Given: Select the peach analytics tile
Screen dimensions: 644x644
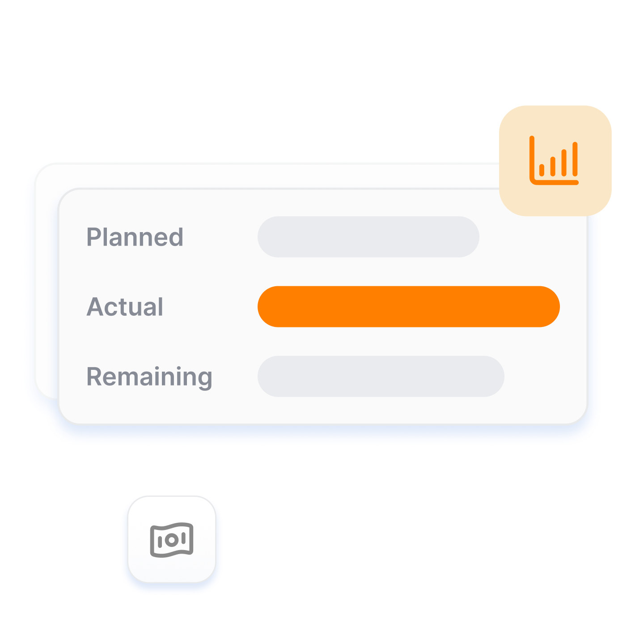Looking at the screenshot, I should [x=555, y=161].
